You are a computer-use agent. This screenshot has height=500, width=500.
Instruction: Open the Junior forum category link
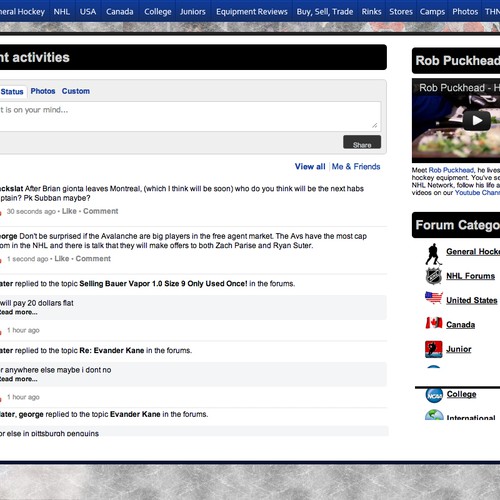pos(459,349)
